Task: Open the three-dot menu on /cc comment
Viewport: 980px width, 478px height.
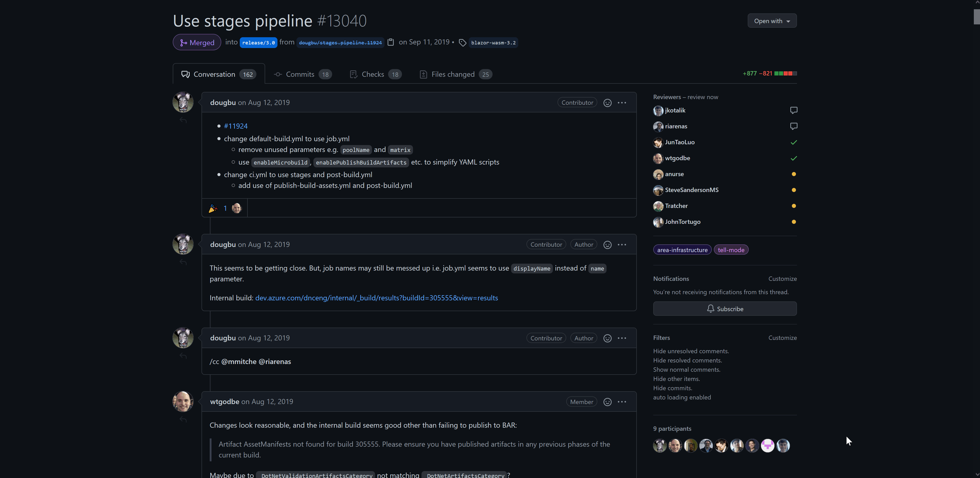Action: tap(622, 338)
